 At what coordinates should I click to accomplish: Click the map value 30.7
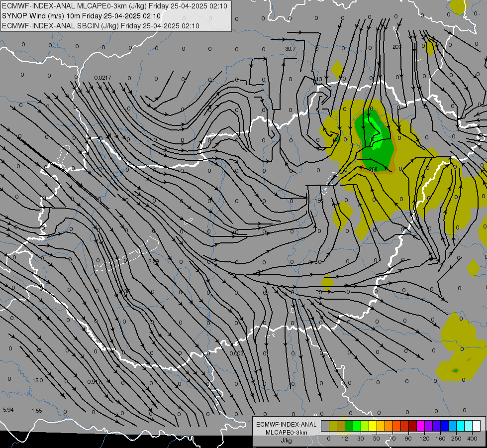pyautogui.click(x=291, y=49)
